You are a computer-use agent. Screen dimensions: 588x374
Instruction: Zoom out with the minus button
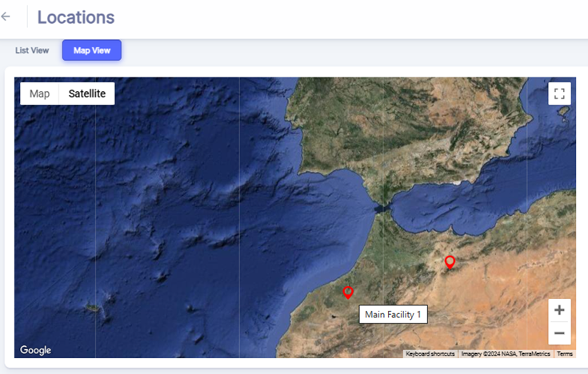coord(559,333)
